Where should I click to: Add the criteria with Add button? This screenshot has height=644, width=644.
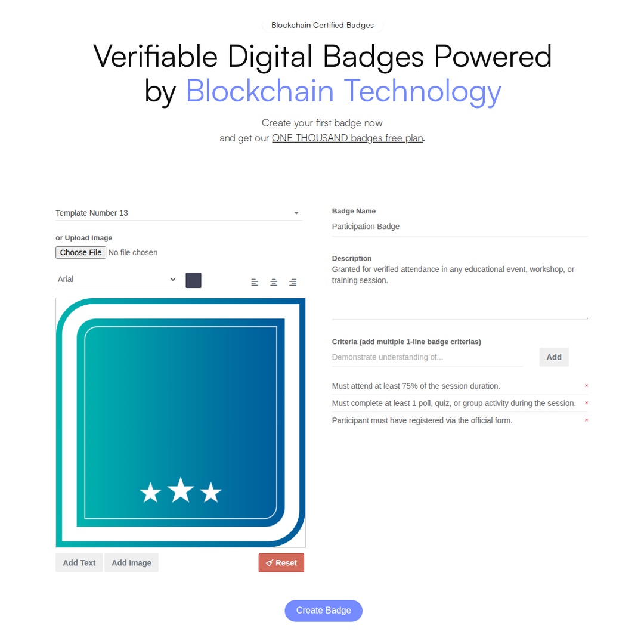point(554,357)
